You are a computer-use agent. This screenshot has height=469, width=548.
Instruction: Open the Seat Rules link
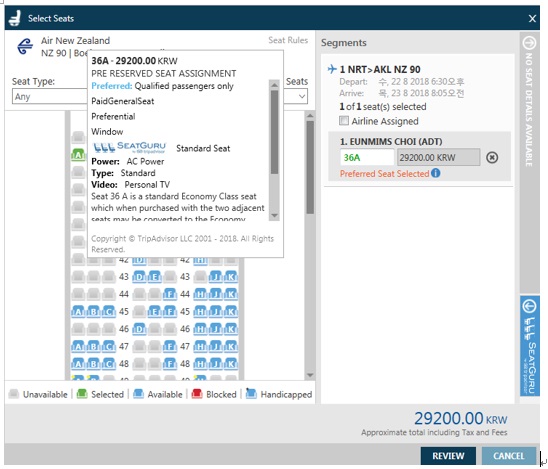288,40
